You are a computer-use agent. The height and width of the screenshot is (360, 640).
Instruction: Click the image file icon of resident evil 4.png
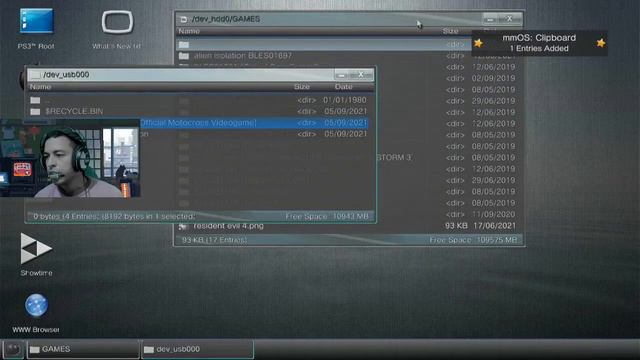point(183,226)
